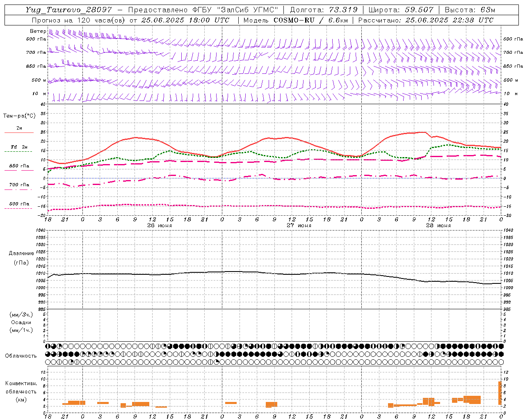Click the (гПа) pressure unit label

21,263
